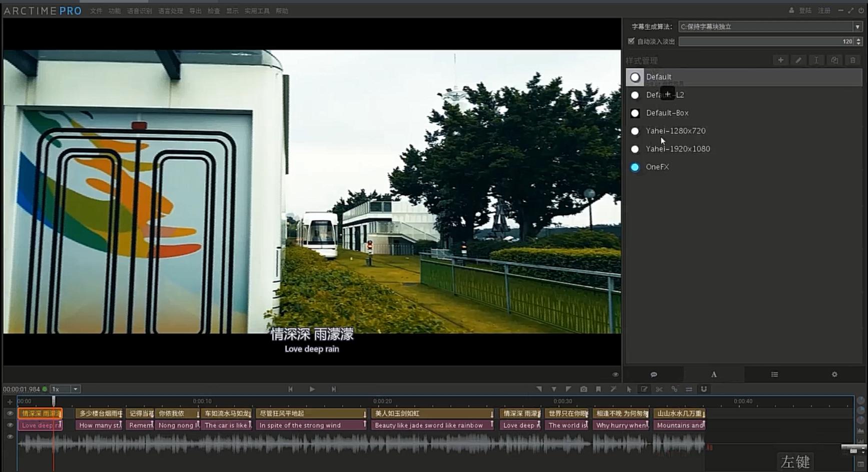Open the 导出 menu
The width and height of the screenshot is (868, 472).
(195, 11)
